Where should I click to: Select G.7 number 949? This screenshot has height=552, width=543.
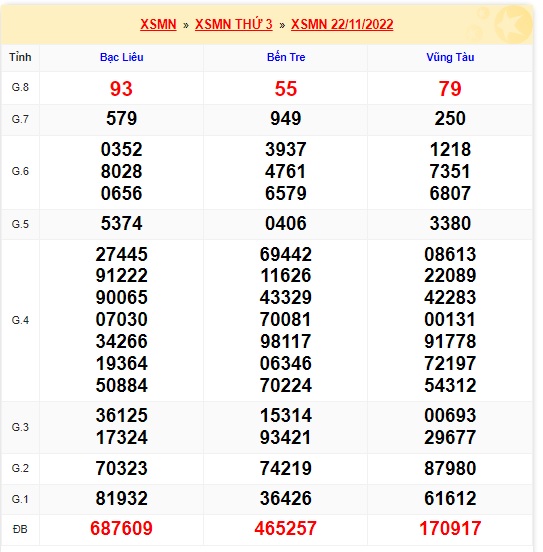coord(286,118)
